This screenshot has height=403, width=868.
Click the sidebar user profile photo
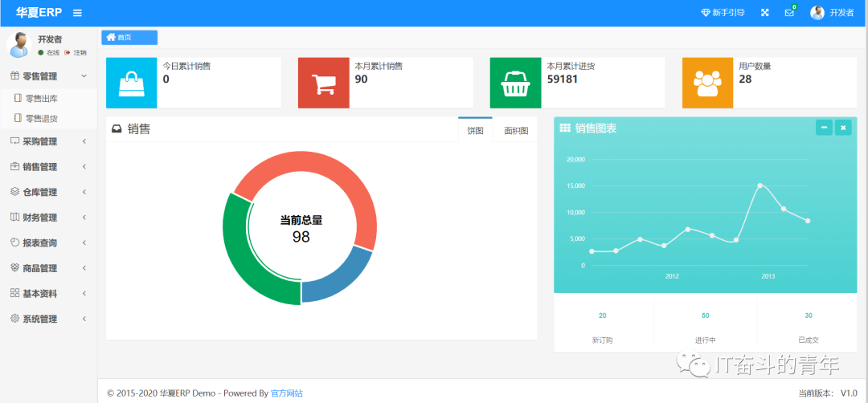point(18,45)
